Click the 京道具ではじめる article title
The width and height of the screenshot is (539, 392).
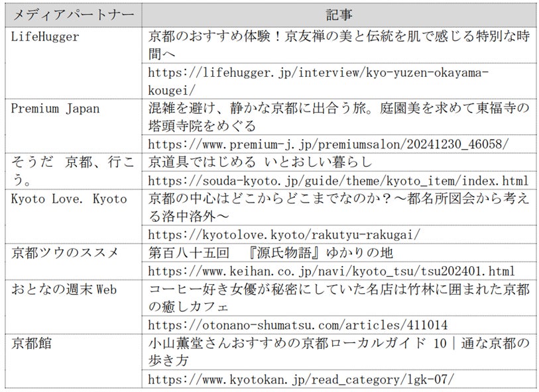point(339,162)
